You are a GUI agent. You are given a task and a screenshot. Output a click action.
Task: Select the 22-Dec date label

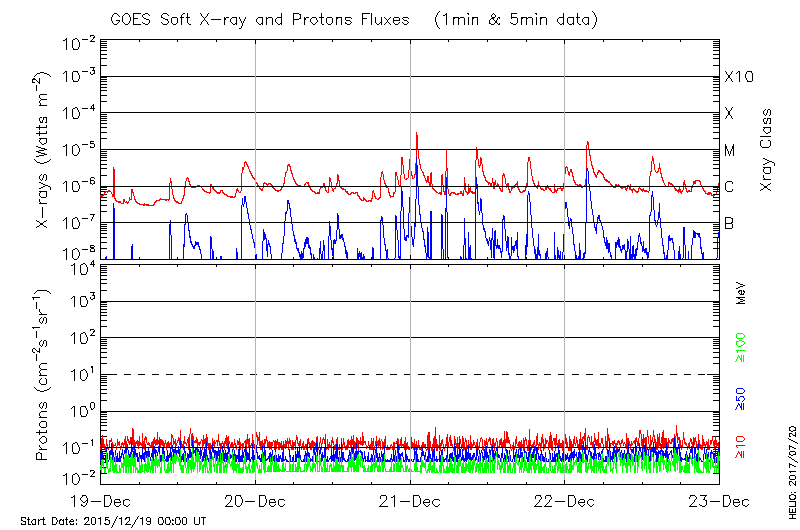pyautogui.click(x=564, y=501)
